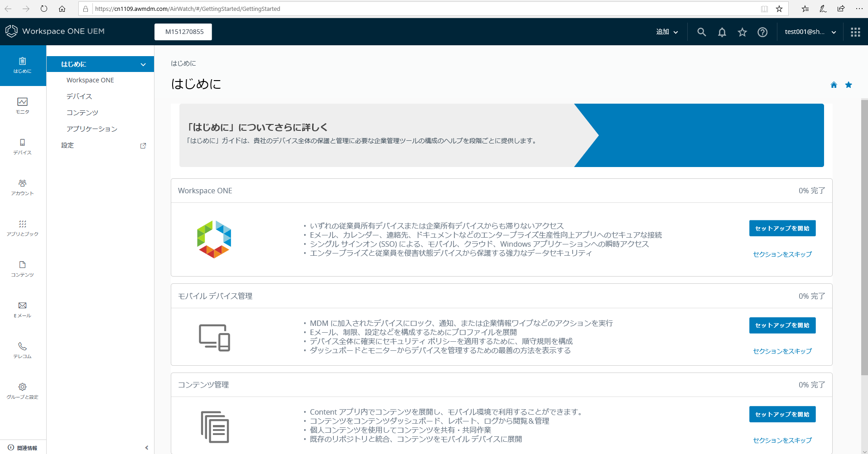Click the browser address bar

tap(425, 9)
